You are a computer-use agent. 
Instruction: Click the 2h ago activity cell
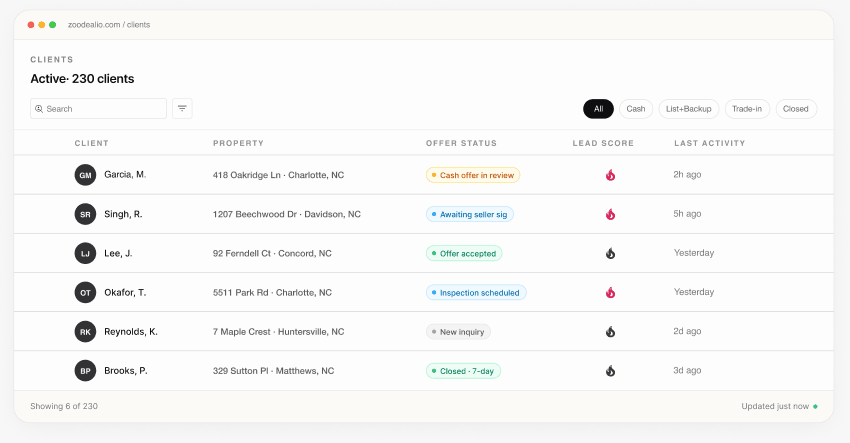click(x=687, y=175)
